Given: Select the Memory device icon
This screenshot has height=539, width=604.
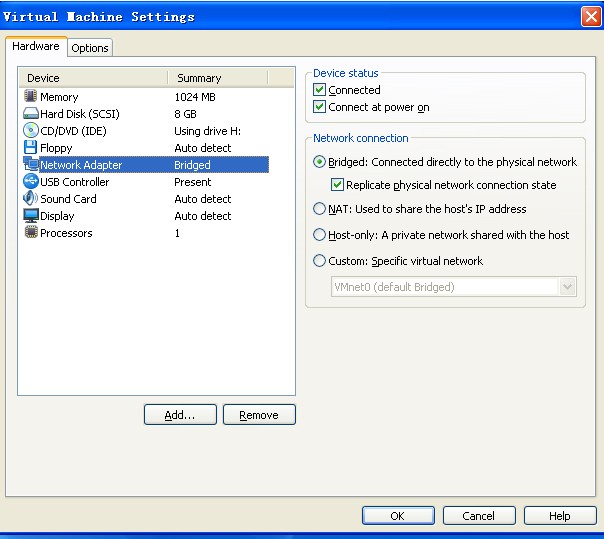Looking at the screenshot, I should point(30,97).
